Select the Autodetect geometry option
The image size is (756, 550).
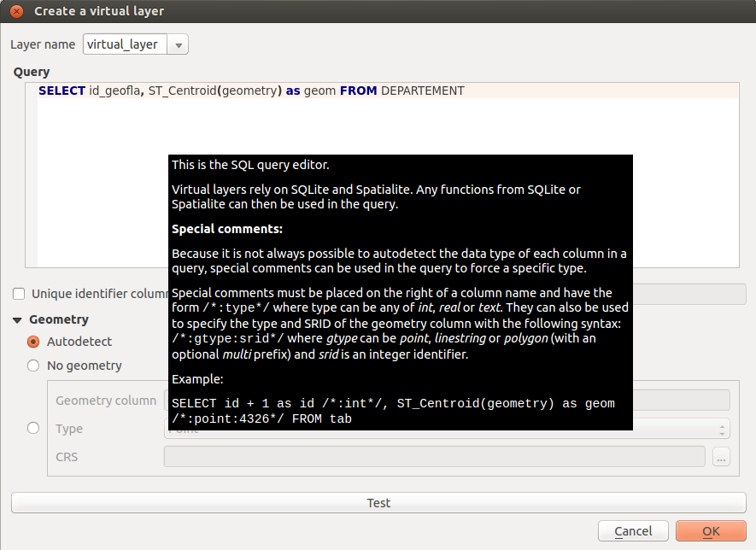click(x=33, y=342)
